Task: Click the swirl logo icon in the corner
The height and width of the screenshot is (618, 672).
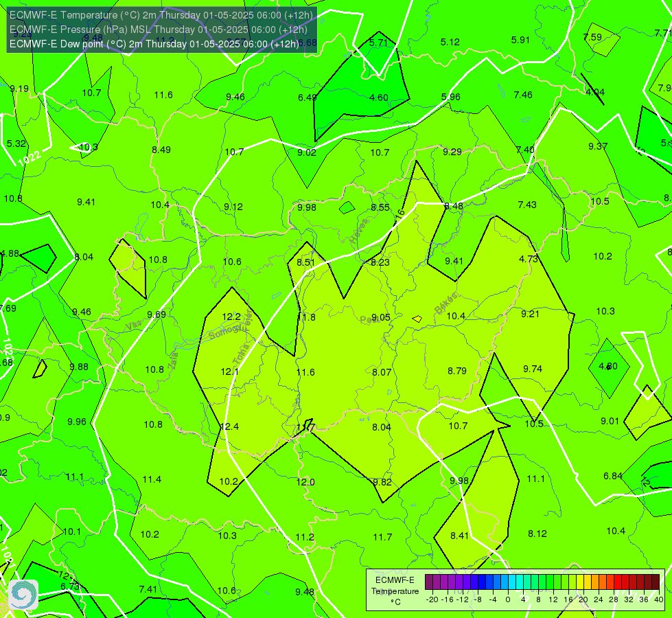Action: [x=23, y=595]
